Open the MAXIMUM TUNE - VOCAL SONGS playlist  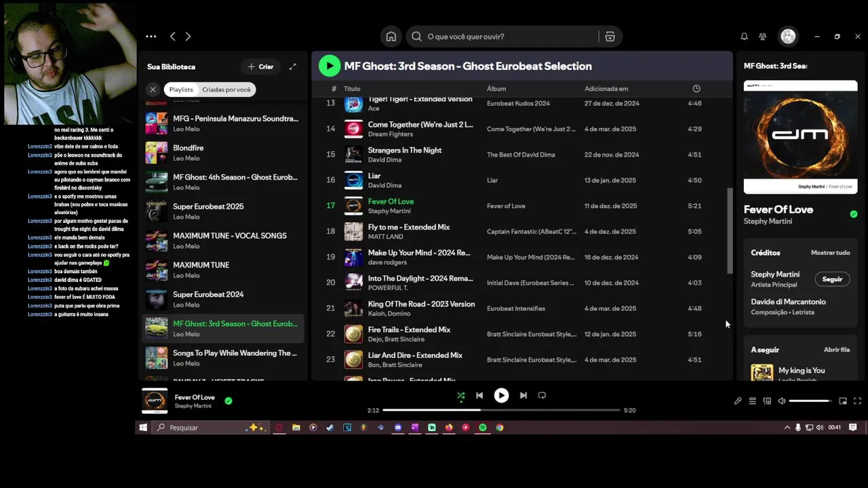(x=224, y=241)
